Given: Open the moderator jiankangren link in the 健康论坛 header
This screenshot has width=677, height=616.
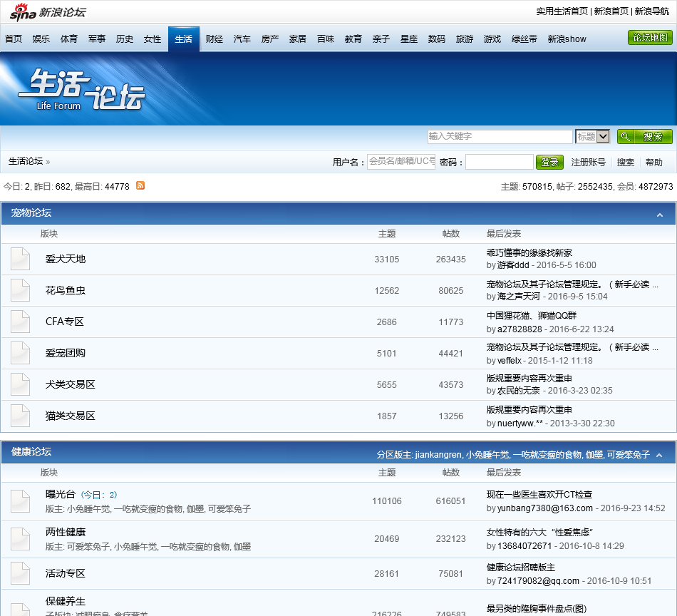Looking at the screenshot, I should pyautogui.click(x=438, y=454).
